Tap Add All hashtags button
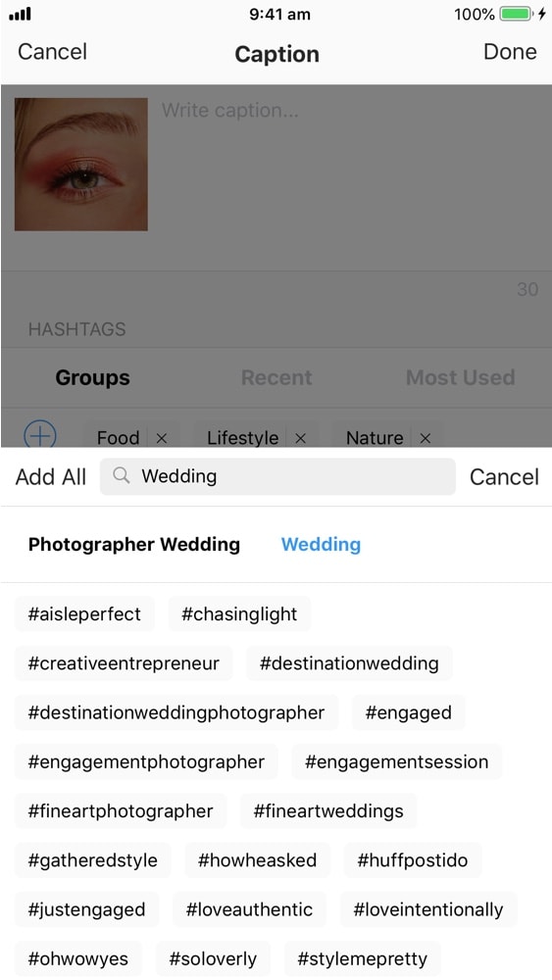Screen dimensions: 552x980 tap(51, 477)
